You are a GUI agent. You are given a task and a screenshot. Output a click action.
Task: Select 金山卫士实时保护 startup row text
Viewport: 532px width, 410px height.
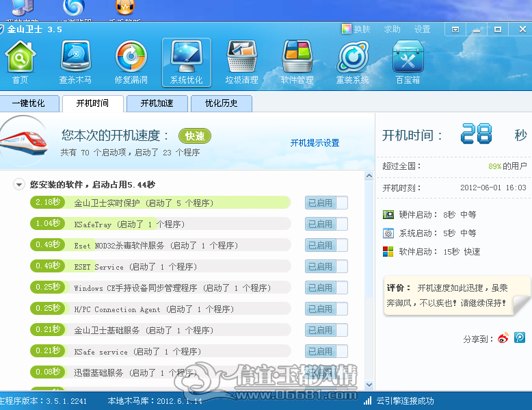tap(144, 203)
